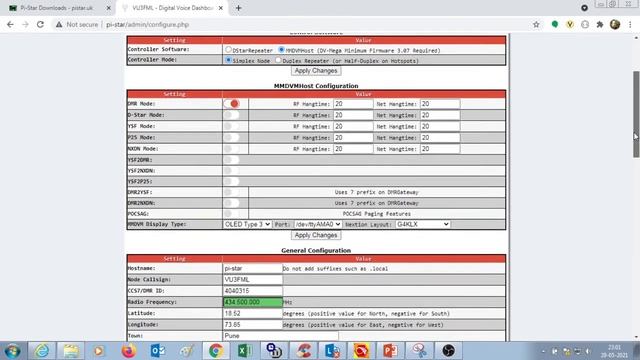Turn off the DMR Mode switch

(231, 104)
